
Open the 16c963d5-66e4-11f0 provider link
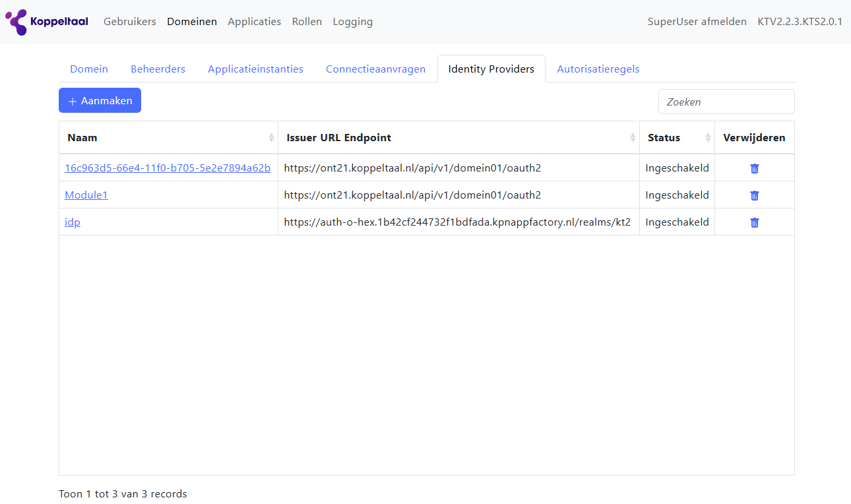[x=167, y=168]
